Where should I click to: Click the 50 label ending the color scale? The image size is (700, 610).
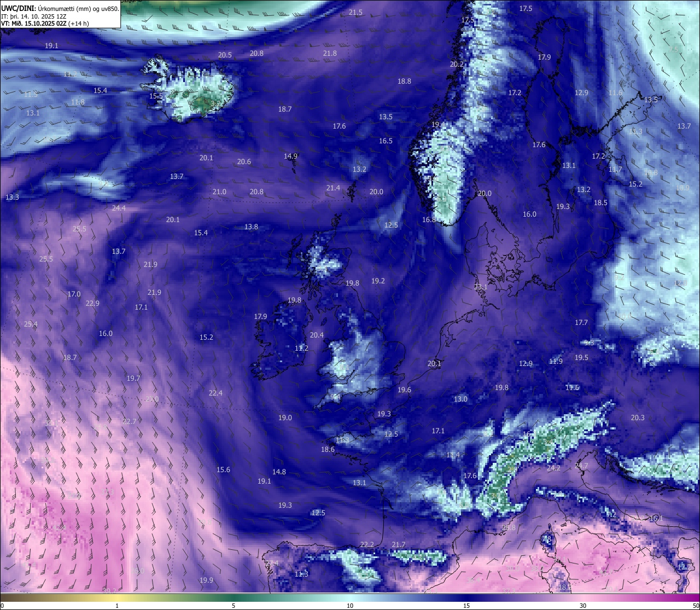696,605
